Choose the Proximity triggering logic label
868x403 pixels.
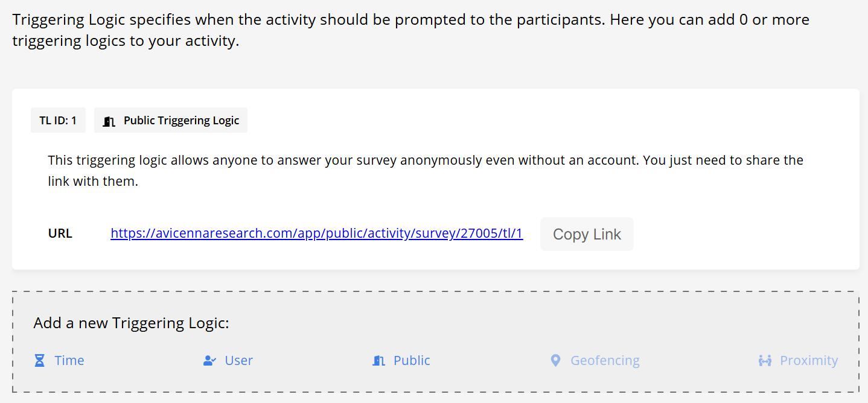pos(809,361)
